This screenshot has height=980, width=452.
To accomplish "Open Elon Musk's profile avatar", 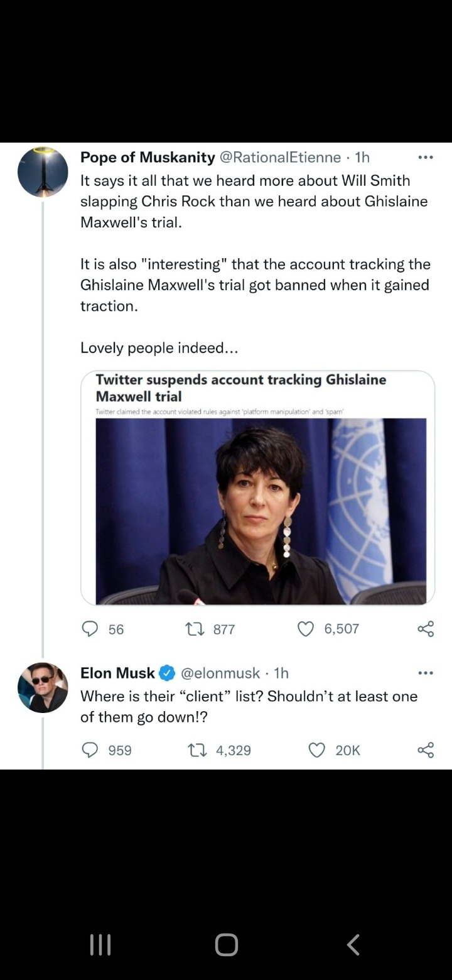I will 43,687.
